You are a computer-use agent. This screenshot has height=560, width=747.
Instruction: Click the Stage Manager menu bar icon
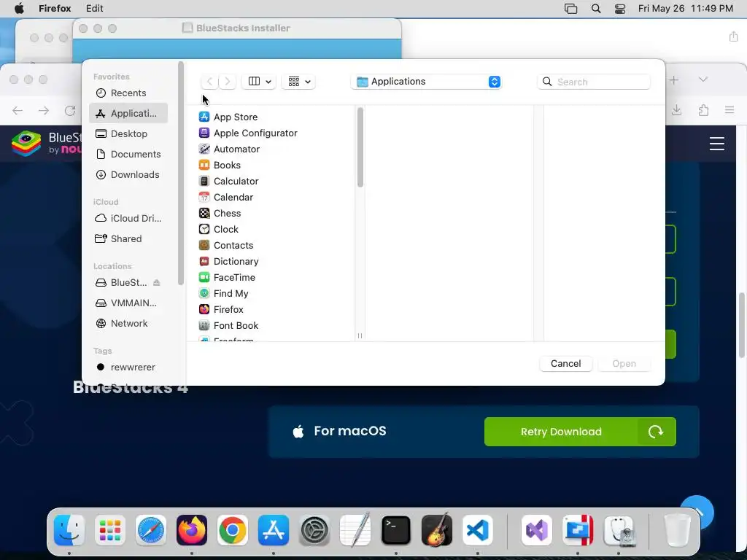tap(570, 9)
